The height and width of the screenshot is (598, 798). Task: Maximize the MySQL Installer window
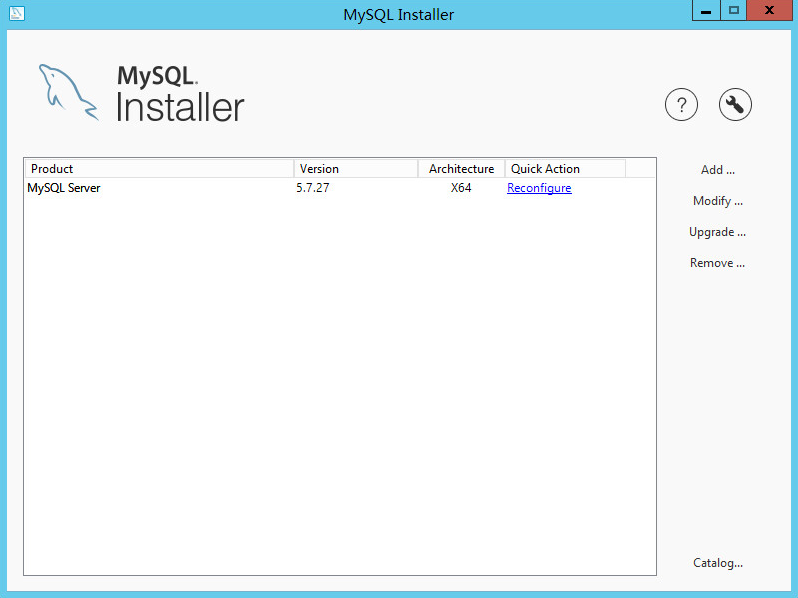733,10
